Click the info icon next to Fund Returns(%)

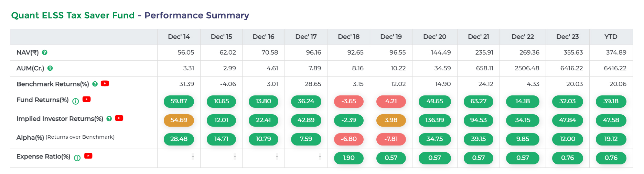click(x=76, y=101)
